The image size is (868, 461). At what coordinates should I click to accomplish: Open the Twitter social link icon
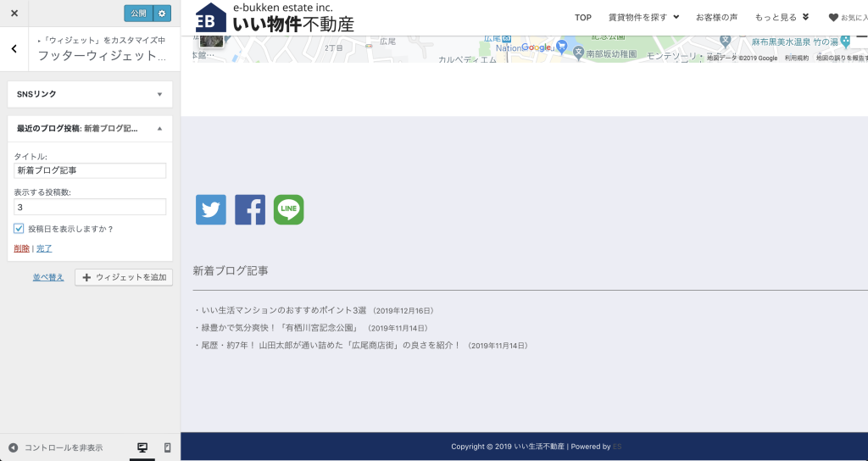211,209
